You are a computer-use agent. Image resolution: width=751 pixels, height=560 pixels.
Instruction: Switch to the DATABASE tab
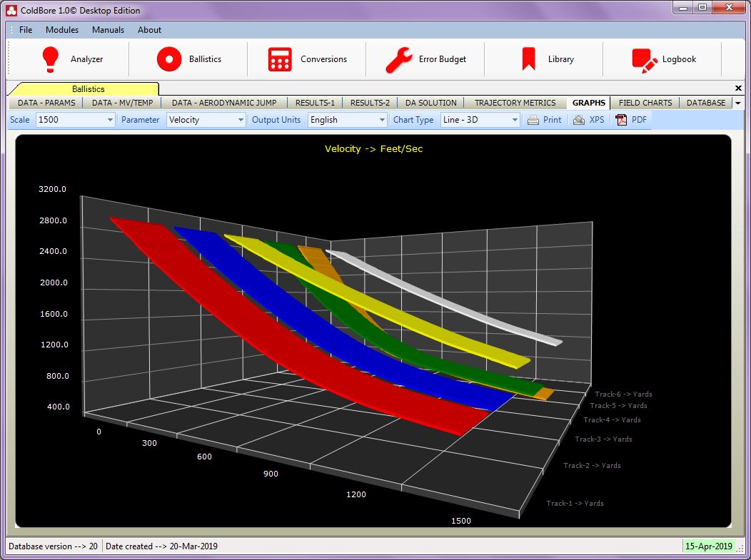click(x=706, y=103)
